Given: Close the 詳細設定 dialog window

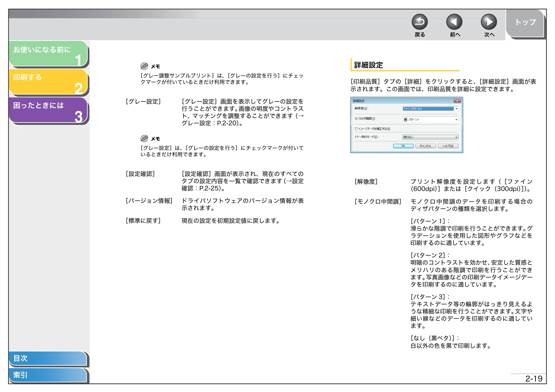Looking at the screenshot, I should 457,101.
